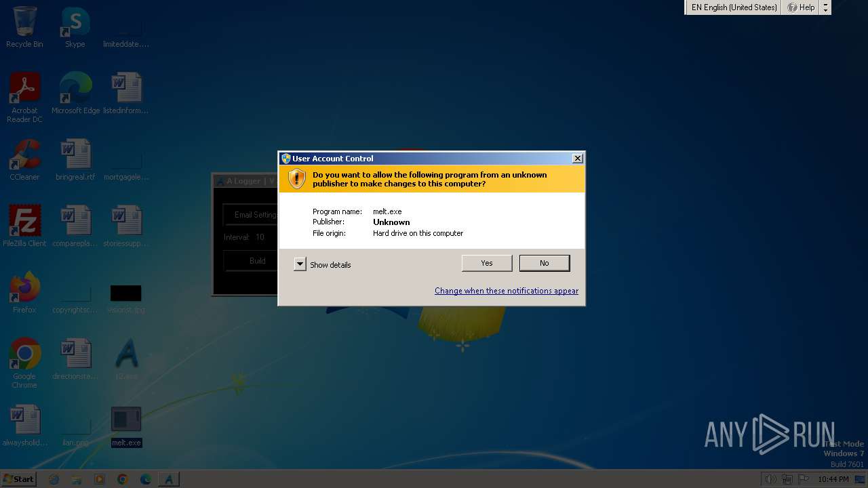Open the Firefox desktop shortcut
This screenshot has width=868, height=488.
pos(24,293)
